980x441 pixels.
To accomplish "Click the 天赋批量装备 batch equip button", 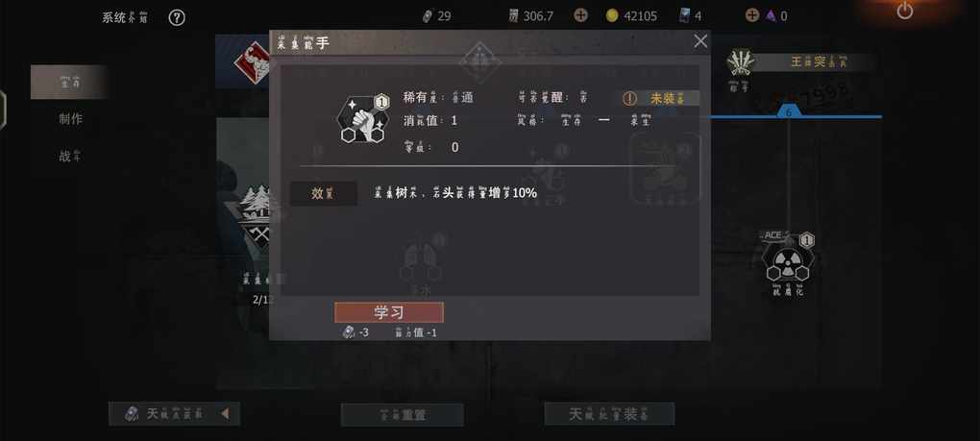I will [609, 414].
